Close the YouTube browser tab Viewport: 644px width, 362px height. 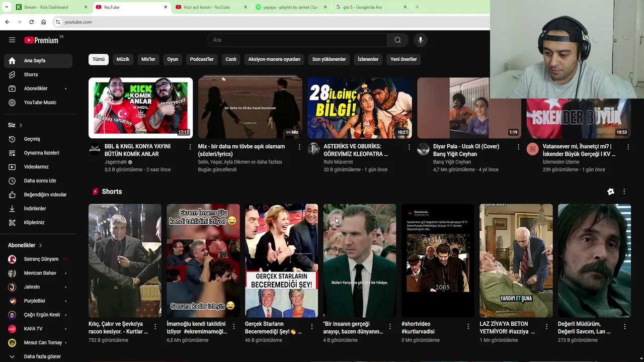click(x=166, y=7)
